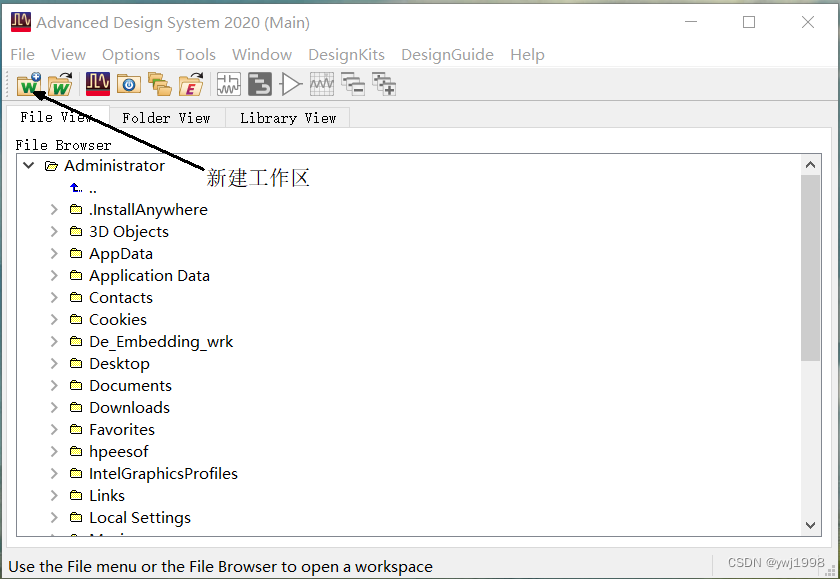Select the File View tab
840x579 pixels.
[x=57, y=117]
